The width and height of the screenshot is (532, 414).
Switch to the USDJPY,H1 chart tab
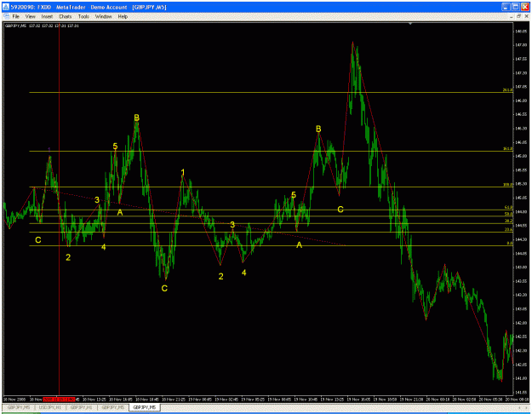pyautogui.click(x=50, y=407)
